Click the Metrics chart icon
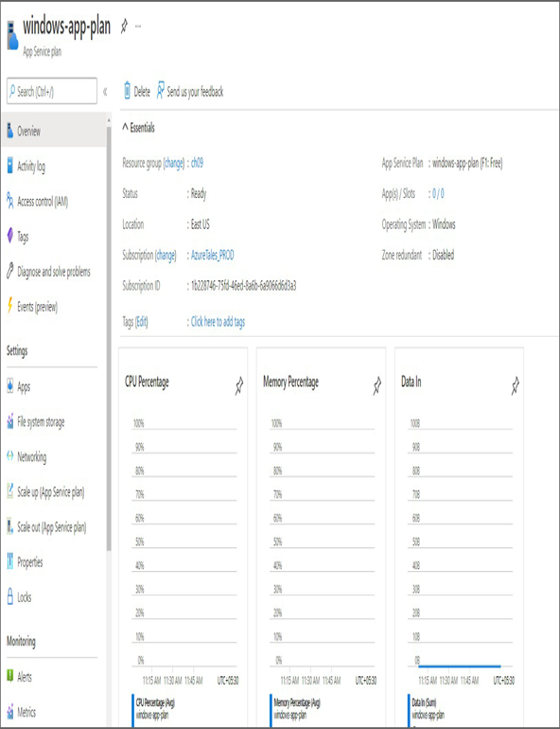Viewport: 560px width, 729px height. point(9,711)
